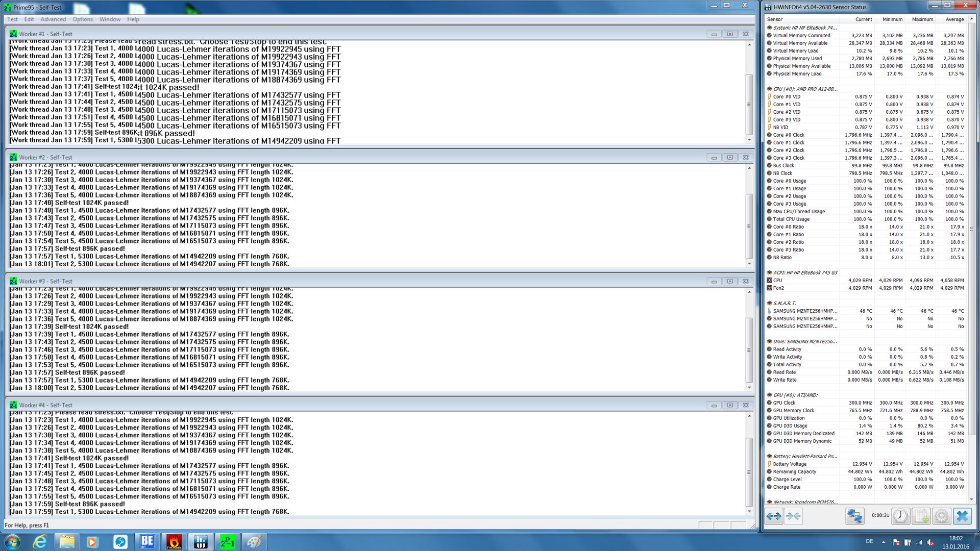This screenshot has width=980, height=551.
Task: Open the Advanced menu
Action: 53,19
